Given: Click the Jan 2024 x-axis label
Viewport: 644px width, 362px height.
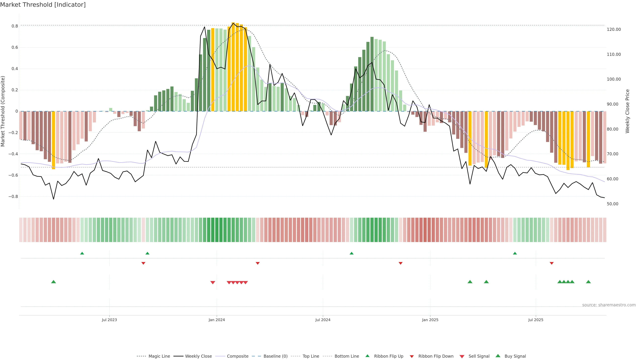Looking at the screenshot, I should coord(217,320).
